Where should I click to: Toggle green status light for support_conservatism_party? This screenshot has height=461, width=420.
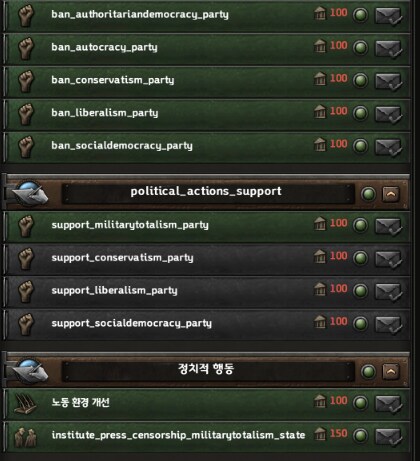(x=360, y=258)
